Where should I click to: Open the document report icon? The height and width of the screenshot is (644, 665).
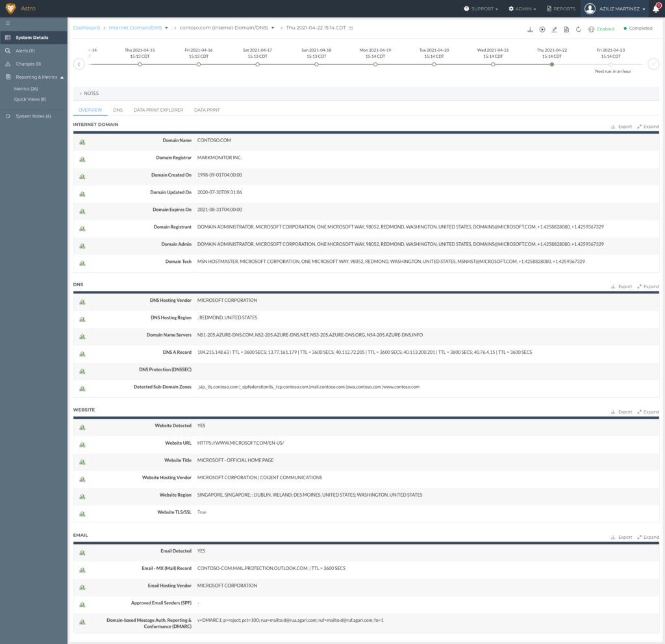pos(566,29)
